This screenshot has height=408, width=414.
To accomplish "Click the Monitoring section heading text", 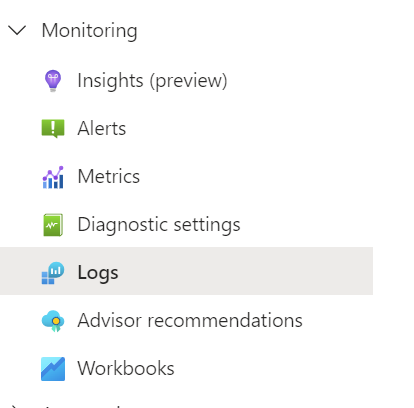I will click(89, 31).
